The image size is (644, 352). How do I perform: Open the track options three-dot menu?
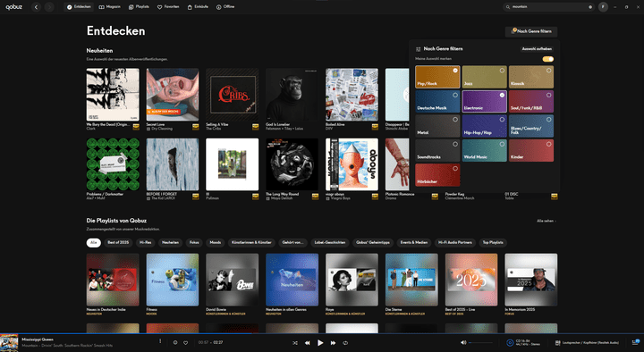point(160,341)
